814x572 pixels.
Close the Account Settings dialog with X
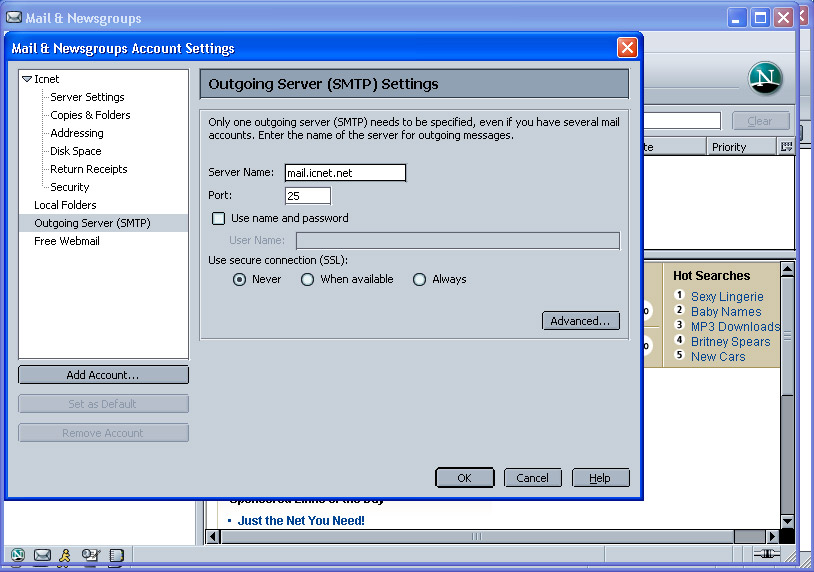(627, 48)
